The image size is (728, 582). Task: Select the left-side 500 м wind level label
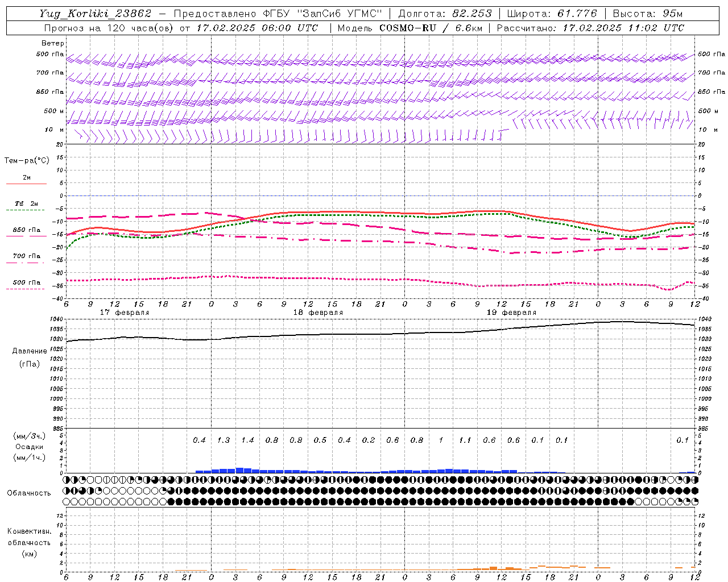tap(54, 111)
